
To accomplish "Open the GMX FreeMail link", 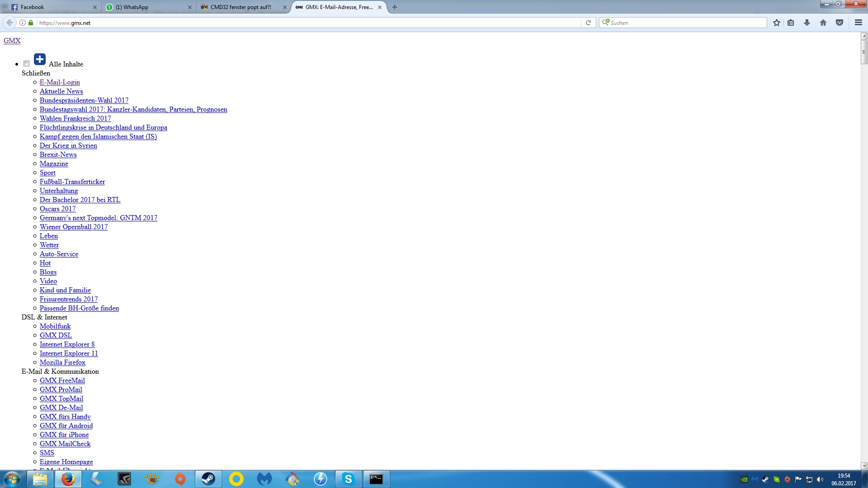I will (62, 380).
